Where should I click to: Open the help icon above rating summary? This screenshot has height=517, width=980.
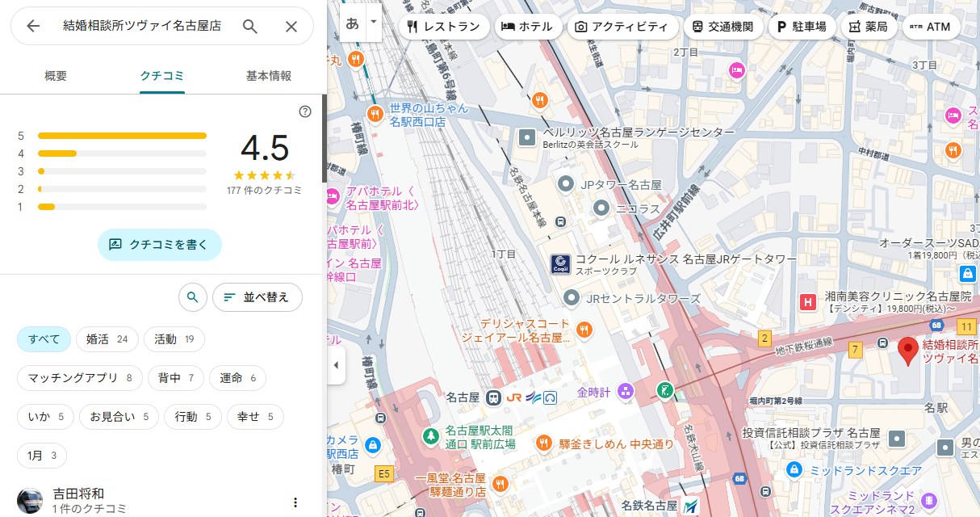coord(305,111)
